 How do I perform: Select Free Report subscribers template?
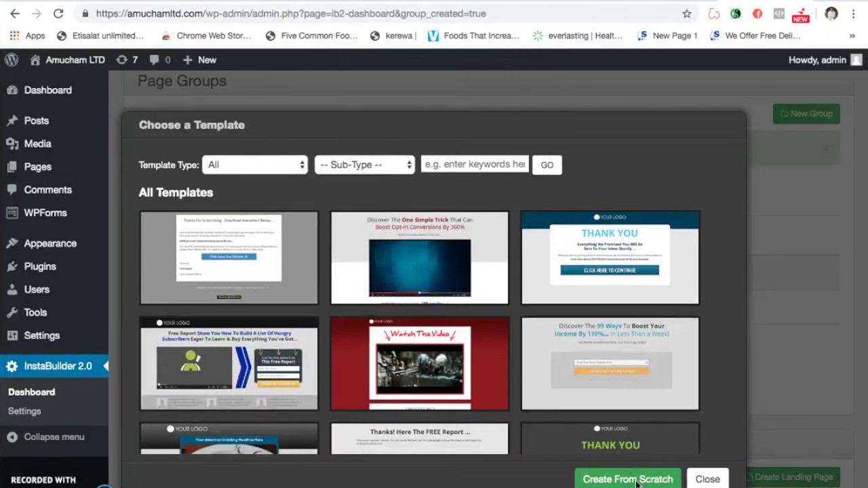coord(229,363)
